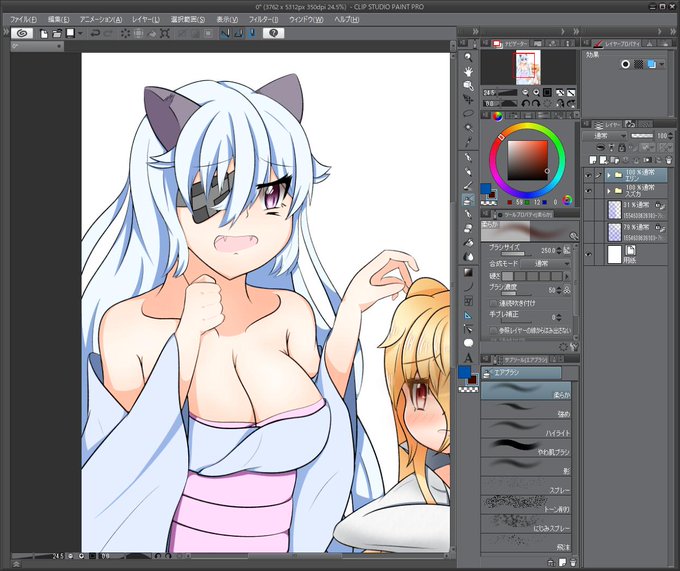Image resolution: width=680 pixels, height=571 pixels.
Task: Toggle Lock layer icon in the layer palette
Action: [x=621, y=147]
